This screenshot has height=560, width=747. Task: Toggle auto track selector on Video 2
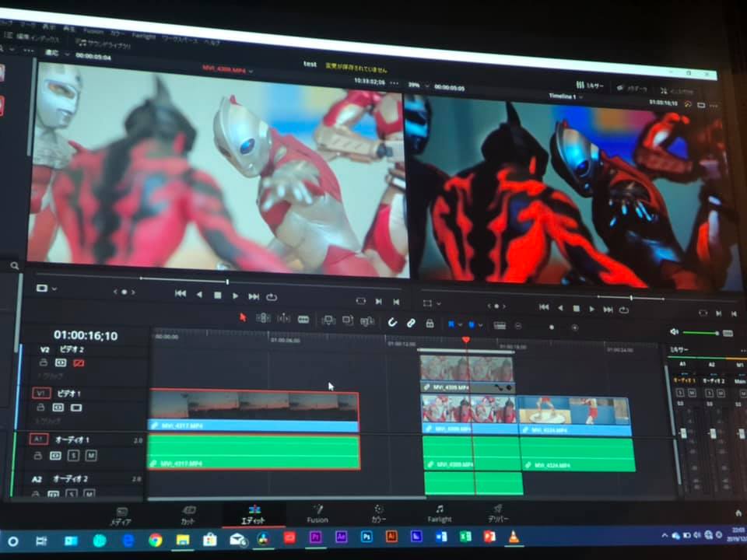[61, 363]
